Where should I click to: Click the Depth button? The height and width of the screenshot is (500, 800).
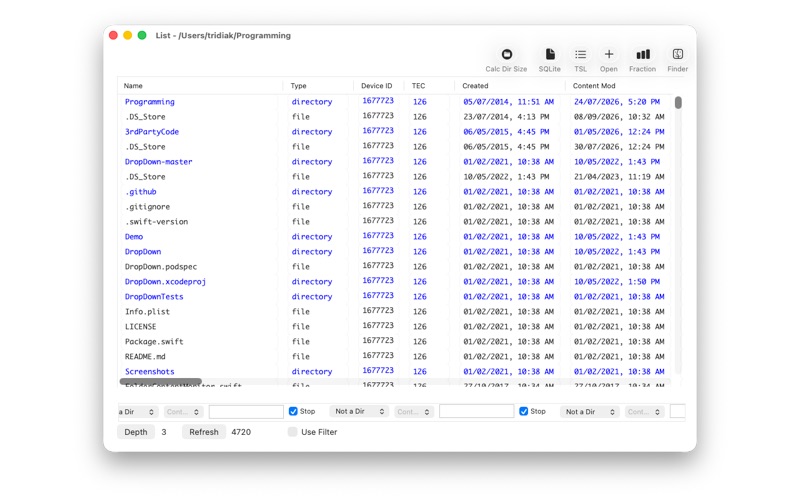click(136, 432)
